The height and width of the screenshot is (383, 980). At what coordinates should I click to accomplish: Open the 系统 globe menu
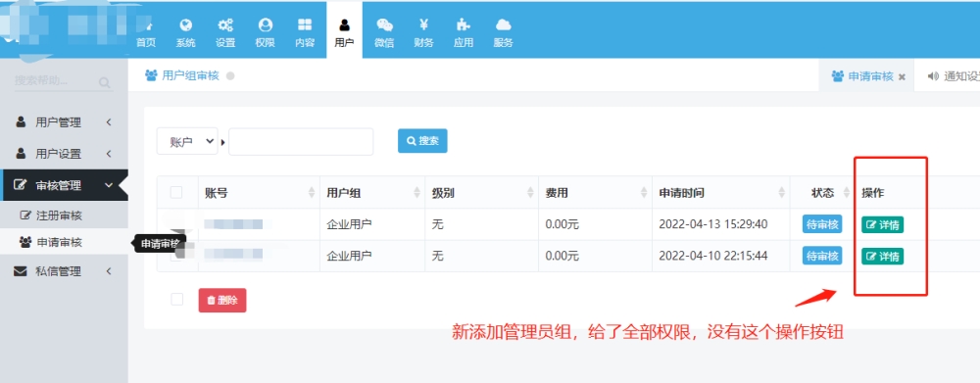pos(185,33)
